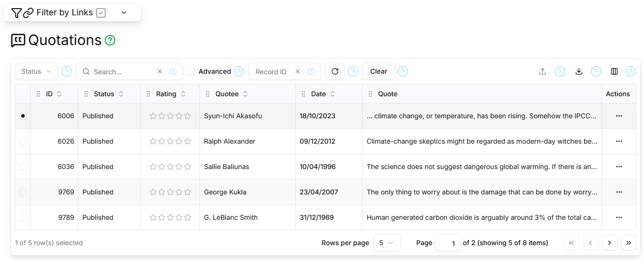This screenshot has width=644, height=260.
Task: Click quotee name G. LeBlanc Smith
Action: [231, 217]
